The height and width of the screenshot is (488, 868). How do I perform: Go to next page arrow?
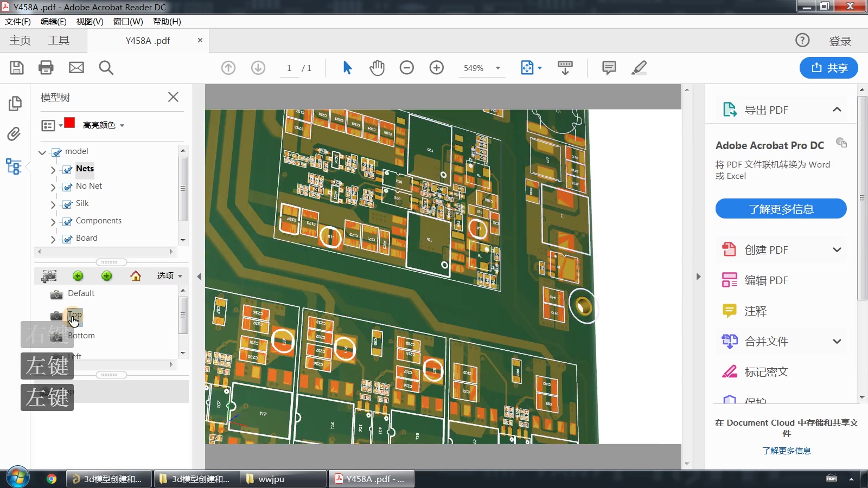point(258,68)
